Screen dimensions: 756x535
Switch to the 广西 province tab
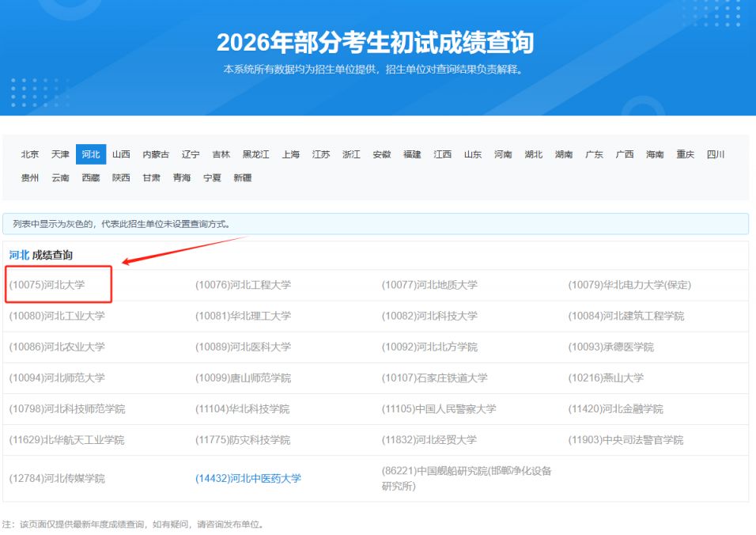(x=625, y=154)
